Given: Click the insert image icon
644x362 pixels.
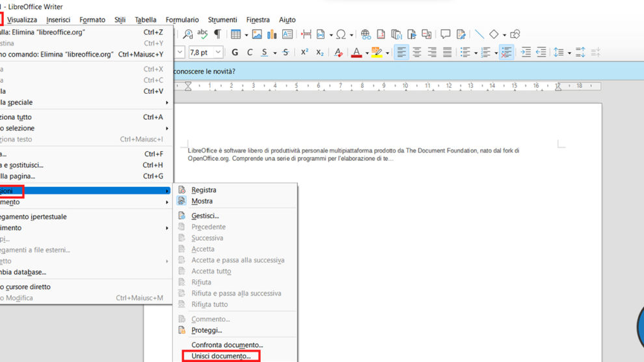Looking at the screenshot, I should [257, 35].
